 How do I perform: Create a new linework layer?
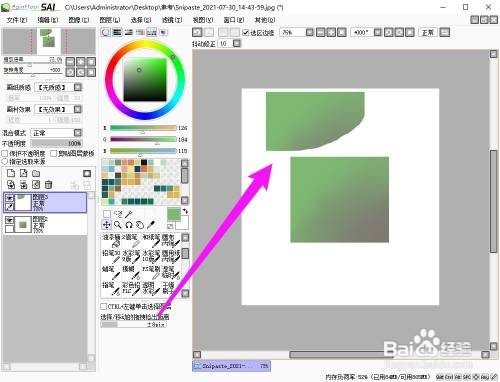[x=23, y=173]
